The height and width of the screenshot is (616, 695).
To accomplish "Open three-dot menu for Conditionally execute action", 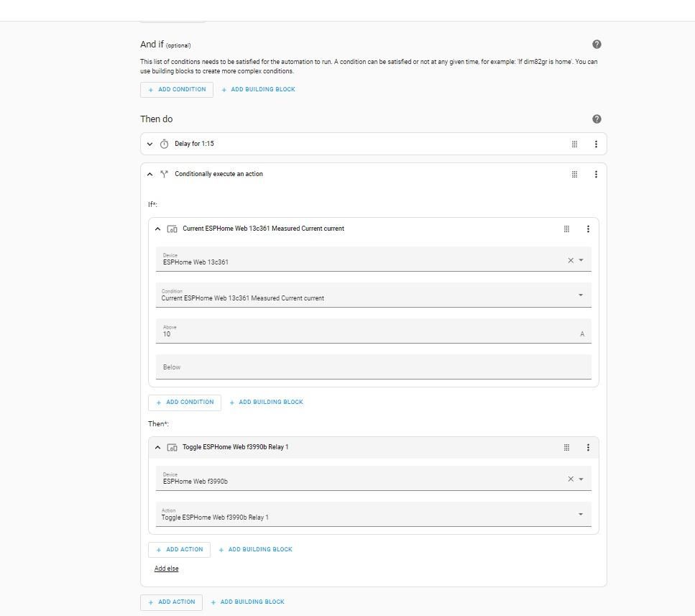I will pyautogui.click(x=596, y=174).
